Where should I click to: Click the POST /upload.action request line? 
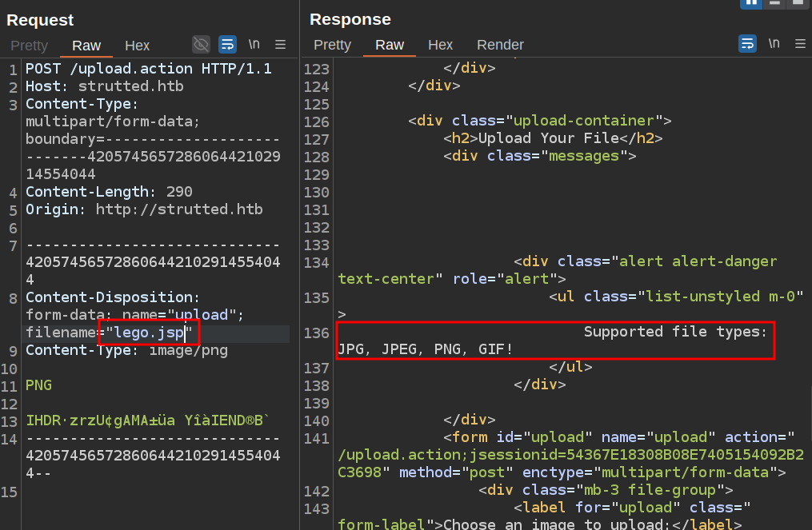click(148, 69)
